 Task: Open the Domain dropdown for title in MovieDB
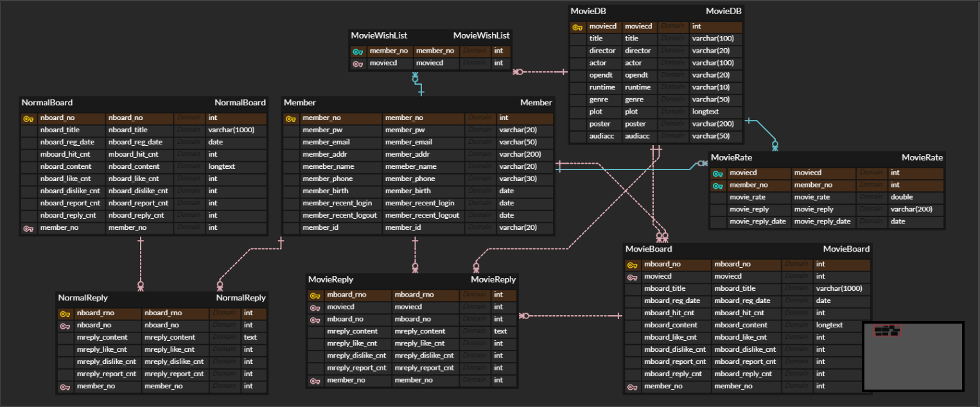673,39
